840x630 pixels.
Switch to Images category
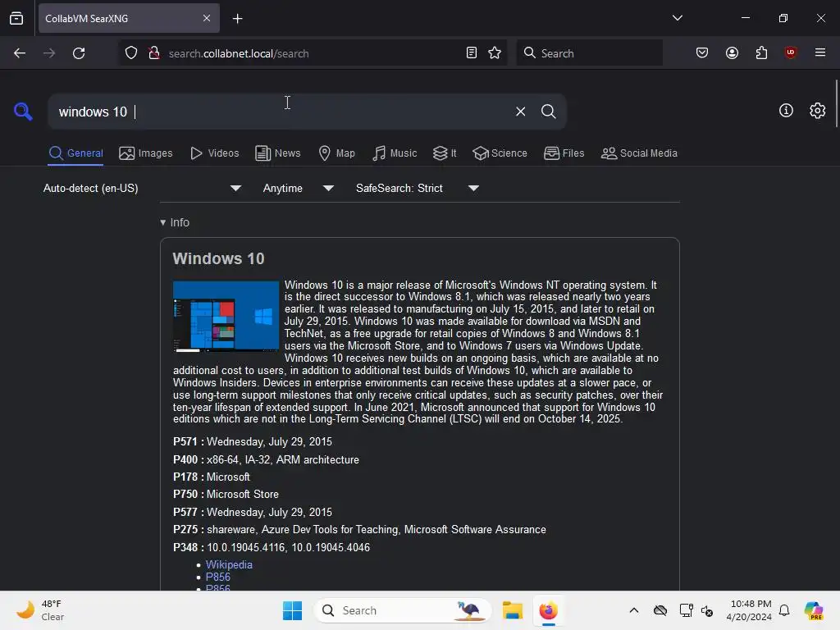pyautogui.click(x=146, y=153)
